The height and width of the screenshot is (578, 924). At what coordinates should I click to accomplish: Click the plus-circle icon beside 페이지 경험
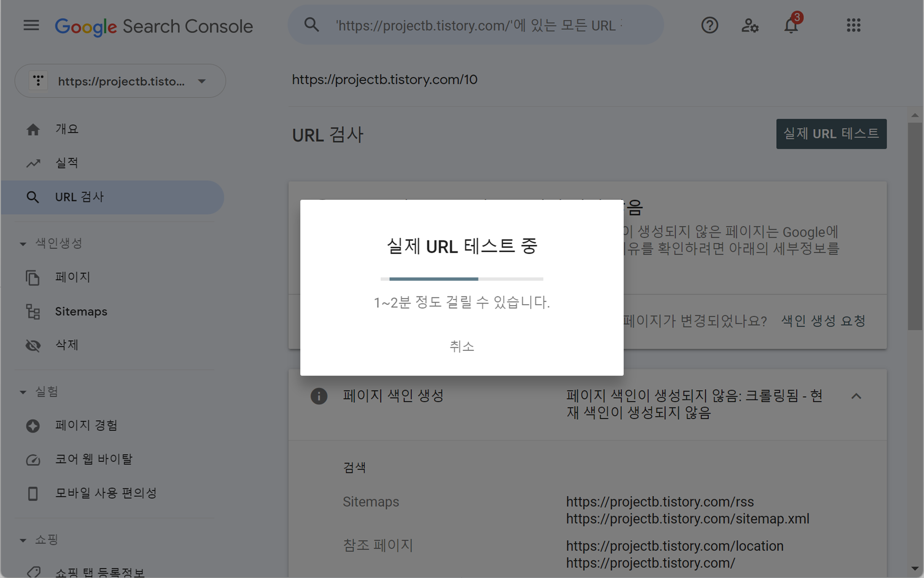click(x=33, y=426)
